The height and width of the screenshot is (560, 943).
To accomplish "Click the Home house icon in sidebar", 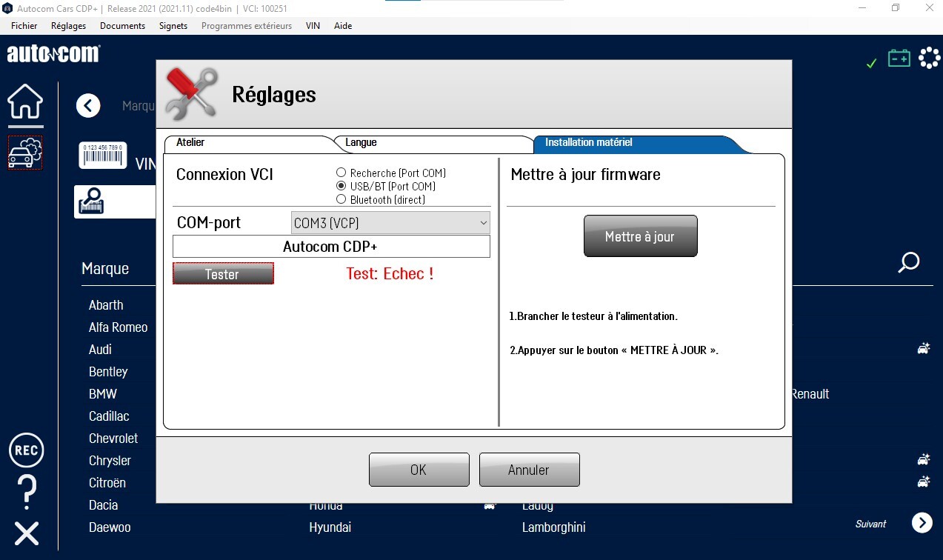I will (x=25, y=102).
